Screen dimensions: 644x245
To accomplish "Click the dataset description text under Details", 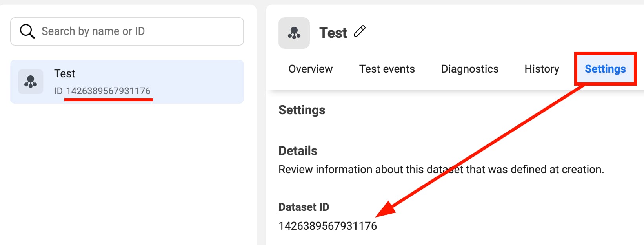I will click(441, 169).
